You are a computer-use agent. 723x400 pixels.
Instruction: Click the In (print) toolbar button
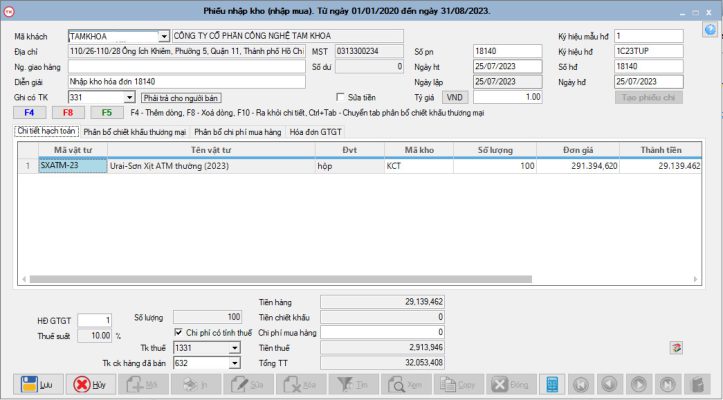click(196, 384)
